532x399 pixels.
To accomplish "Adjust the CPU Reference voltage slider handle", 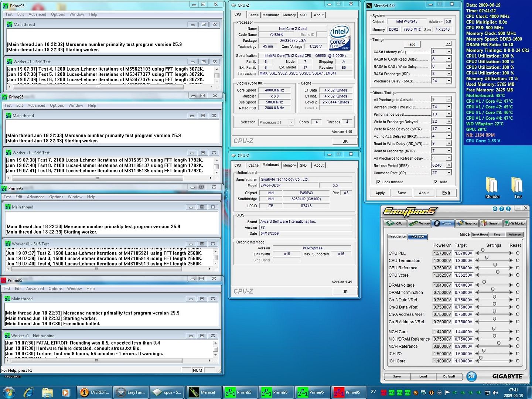I will point(495,265).
